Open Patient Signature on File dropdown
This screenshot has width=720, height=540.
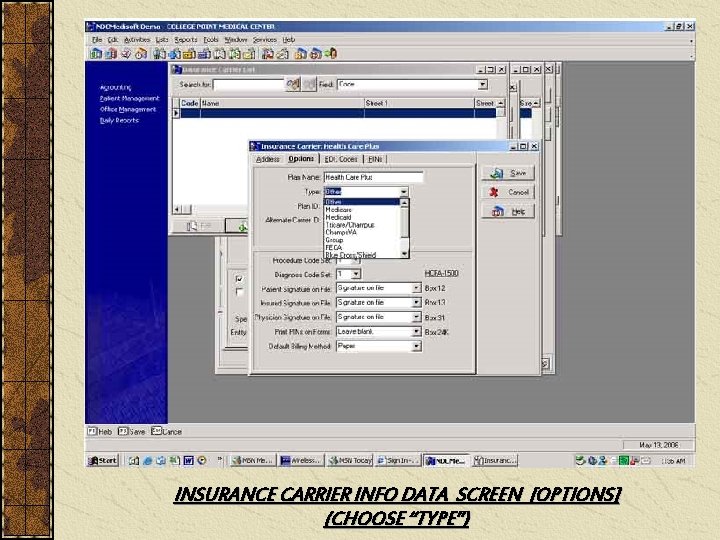416,288
